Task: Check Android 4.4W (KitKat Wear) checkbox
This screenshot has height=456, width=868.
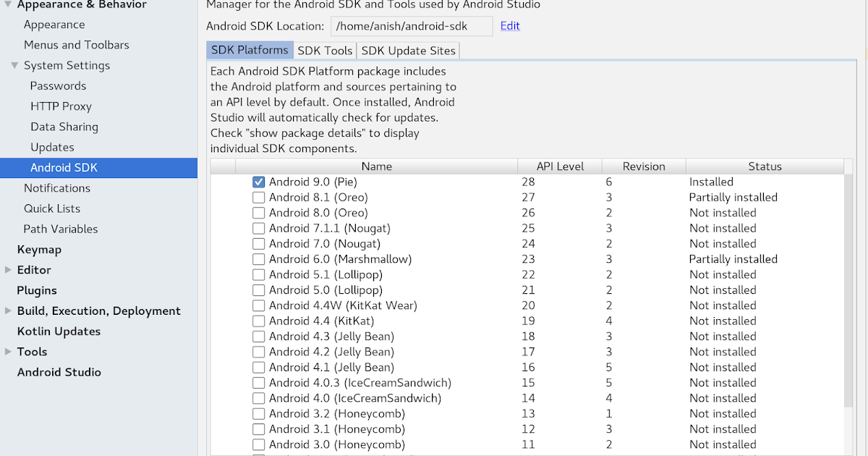Action: coord(258,305)
